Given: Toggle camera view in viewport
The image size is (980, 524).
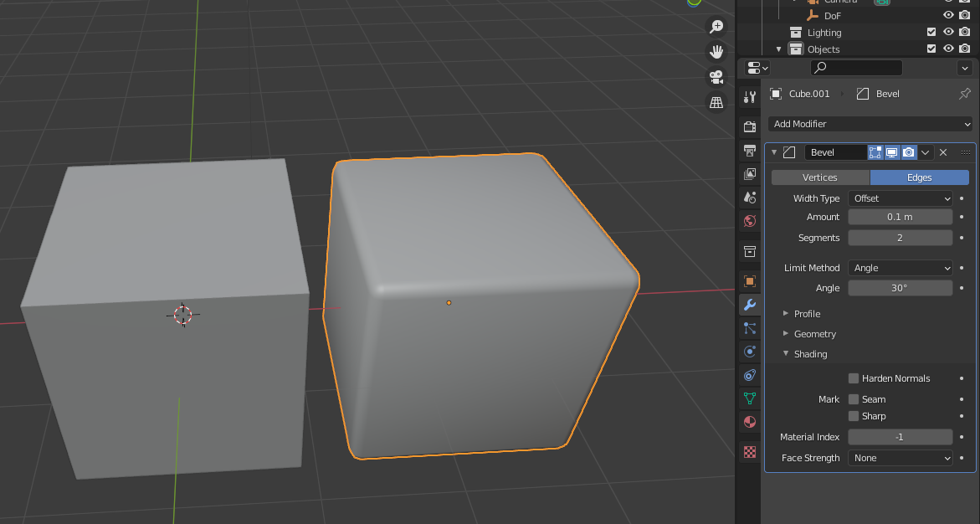Looking at the screenshot, I should point(716,77).
